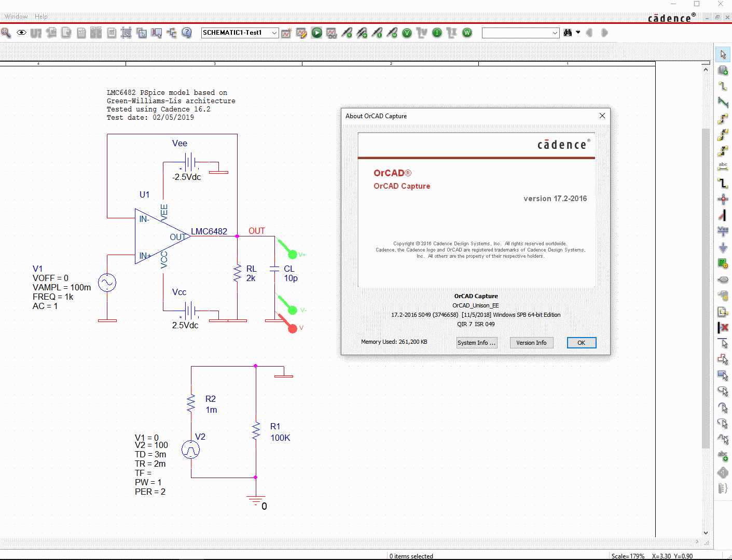Select the Place Junction tool

[723, 199]
